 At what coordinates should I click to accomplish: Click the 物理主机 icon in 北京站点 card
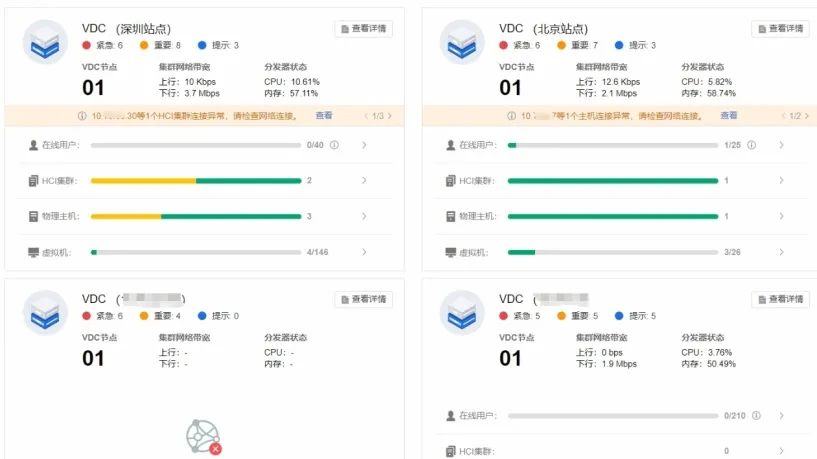pos(452,216)
